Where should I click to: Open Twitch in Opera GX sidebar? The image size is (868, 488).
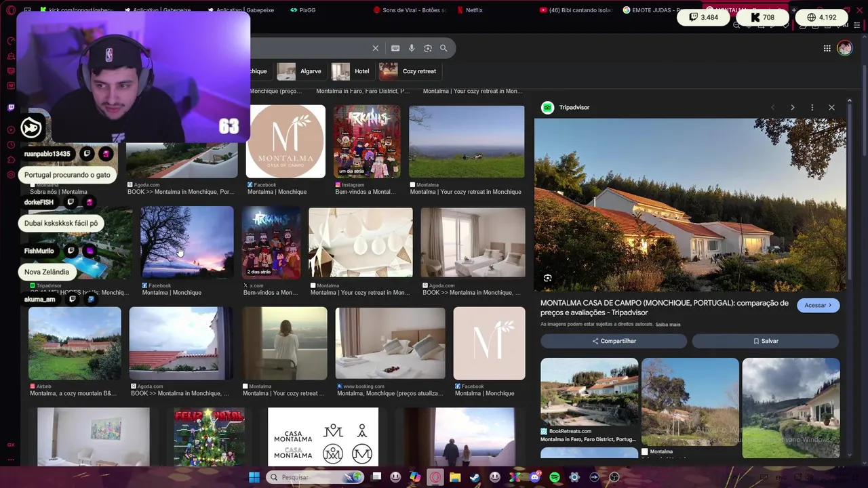tap(11, 107)
